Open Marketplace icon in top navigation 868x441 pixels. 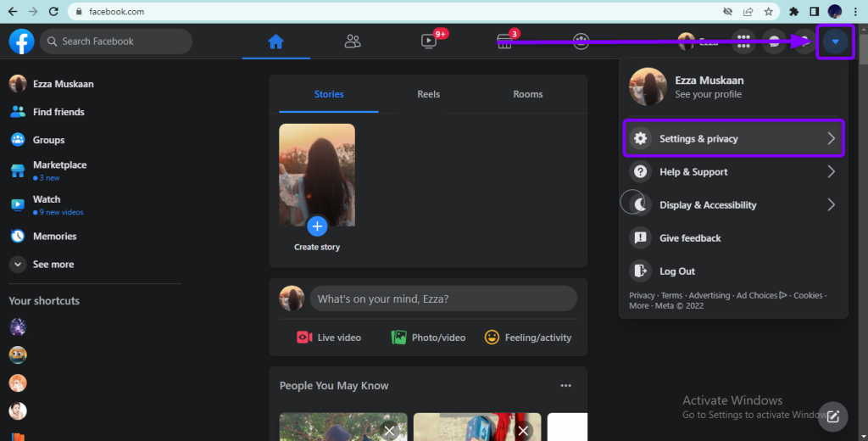click(x=504, y=42)
